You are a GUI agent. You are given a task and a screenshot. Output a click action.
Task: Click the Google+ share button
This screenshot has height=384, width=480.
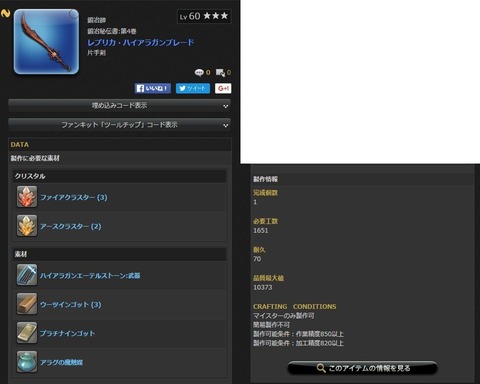[x=223, y=88]
